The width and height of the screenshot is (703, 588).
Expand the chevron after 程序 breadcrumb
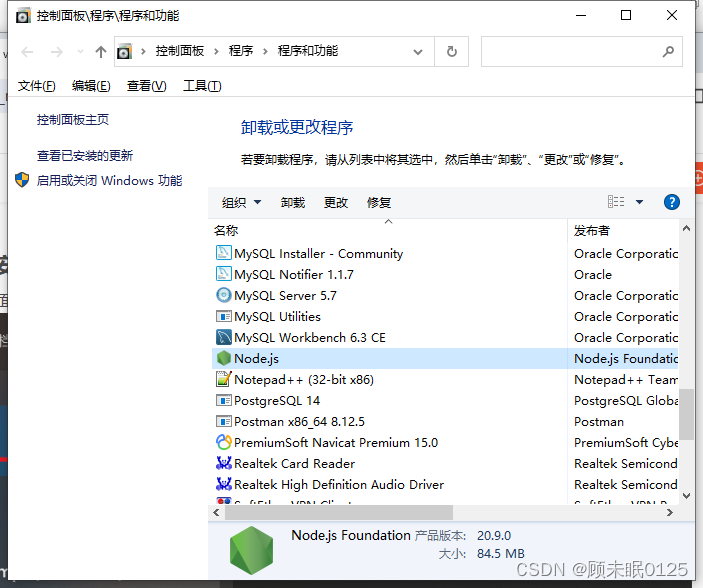(x=265, y=52)
